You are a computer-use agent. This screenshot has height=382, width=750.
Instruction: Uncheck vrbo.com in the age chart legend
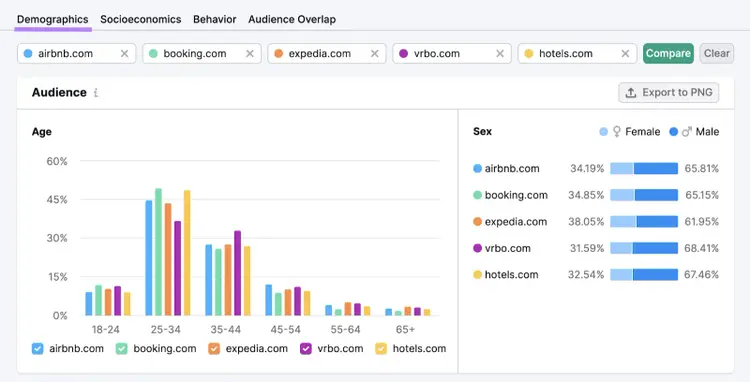[306, 349]
